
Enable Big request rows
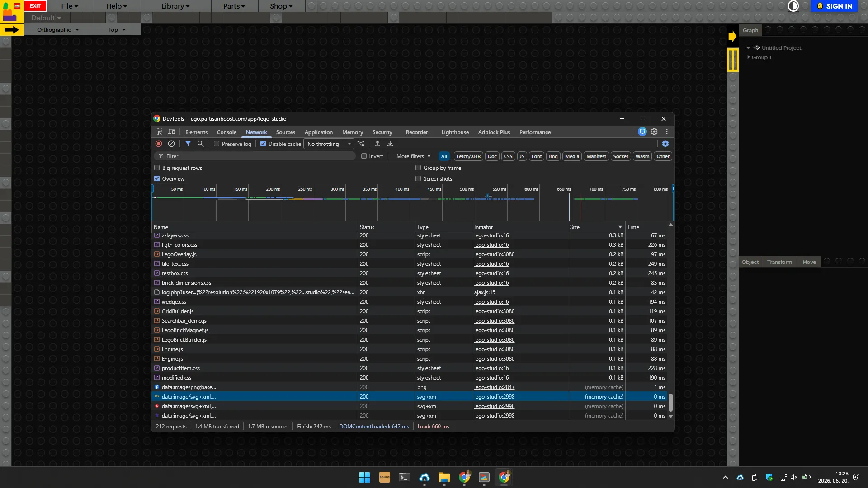(157, 168)
